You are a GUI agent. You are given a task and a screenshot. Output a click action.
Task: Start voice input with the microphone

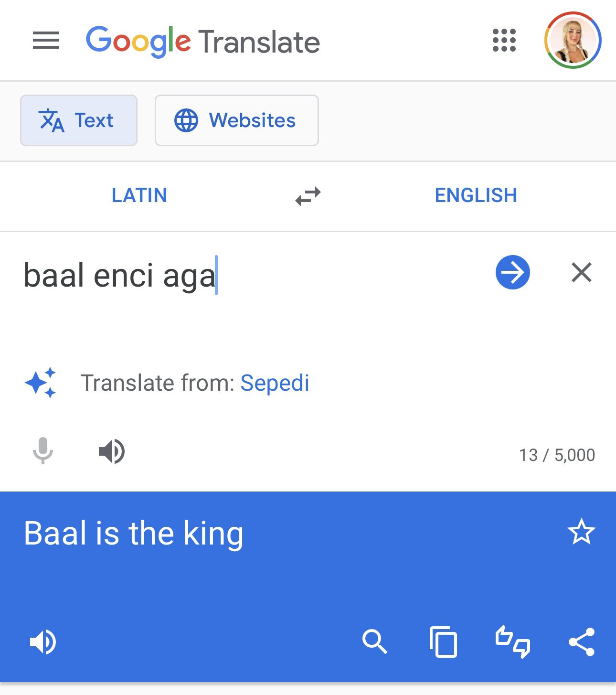click(x=43, y=451)
